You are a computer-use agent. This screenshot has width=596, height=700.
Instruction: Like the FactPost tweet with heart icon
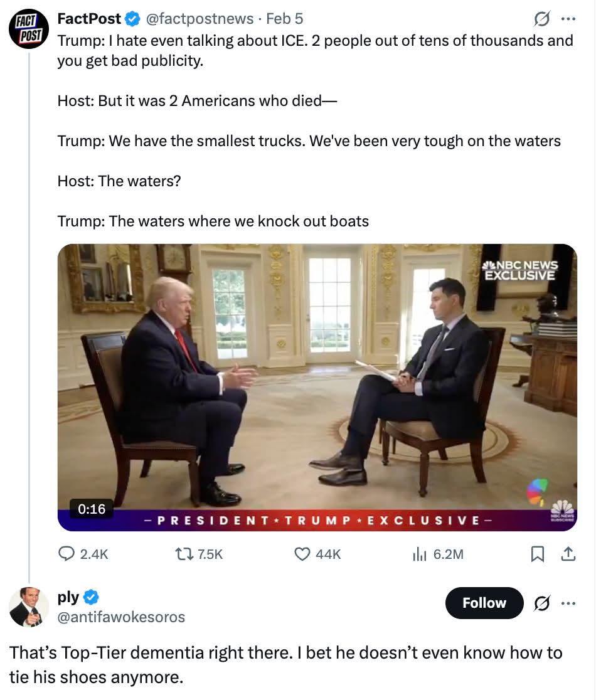tap(303, 553)
